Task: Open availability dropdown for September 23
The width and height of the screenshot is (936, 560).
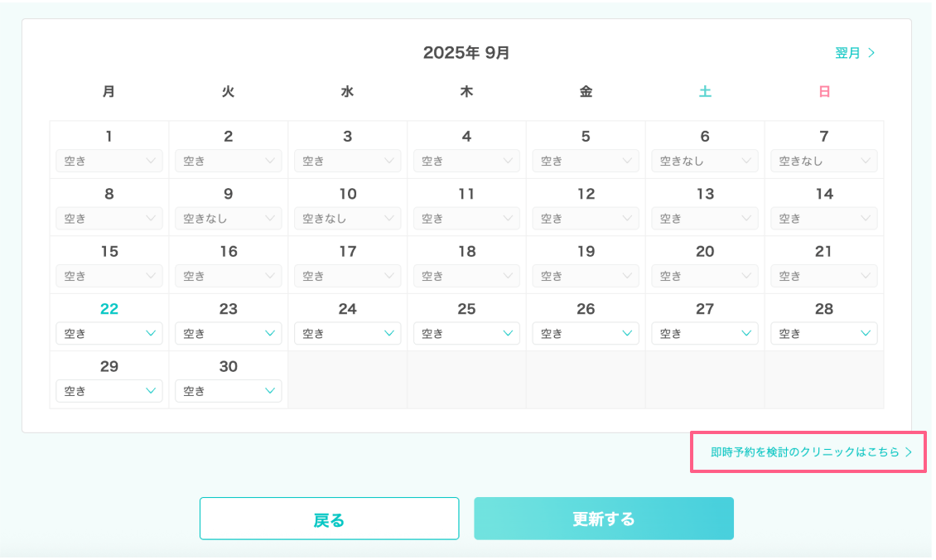Action: coord(229,334)
